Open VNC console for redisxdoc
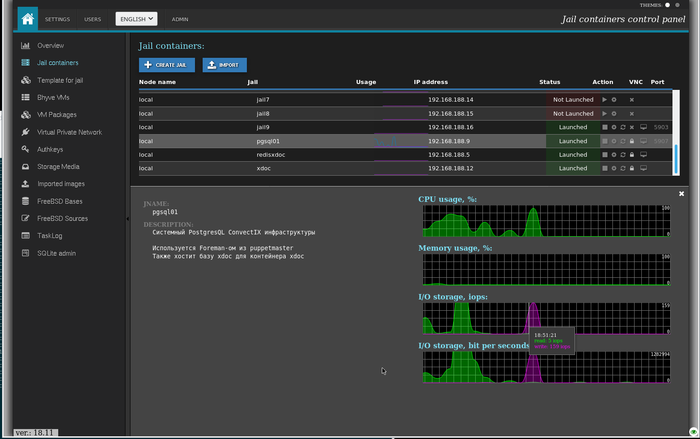This screenshot has width=700, height=439. (643, 155)
